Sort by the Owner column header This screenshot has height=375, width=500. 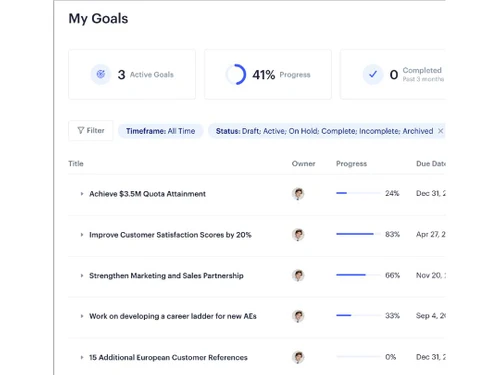(303, 164)
